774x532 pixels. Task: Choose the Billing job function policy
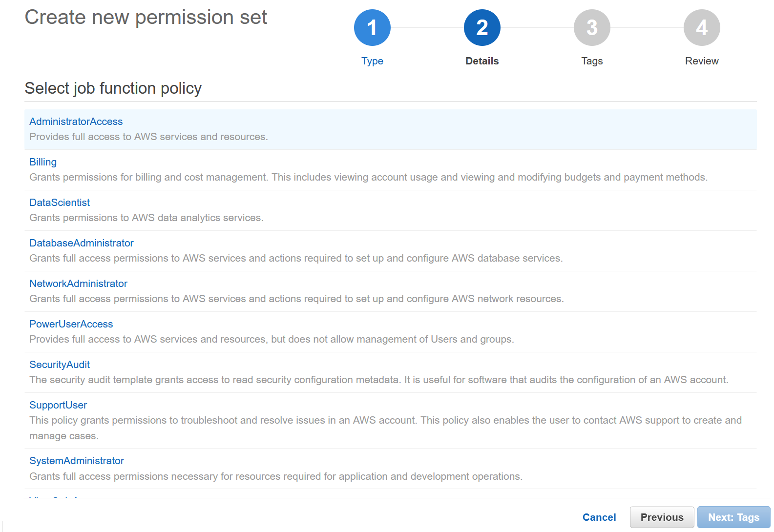click(43, 162)
